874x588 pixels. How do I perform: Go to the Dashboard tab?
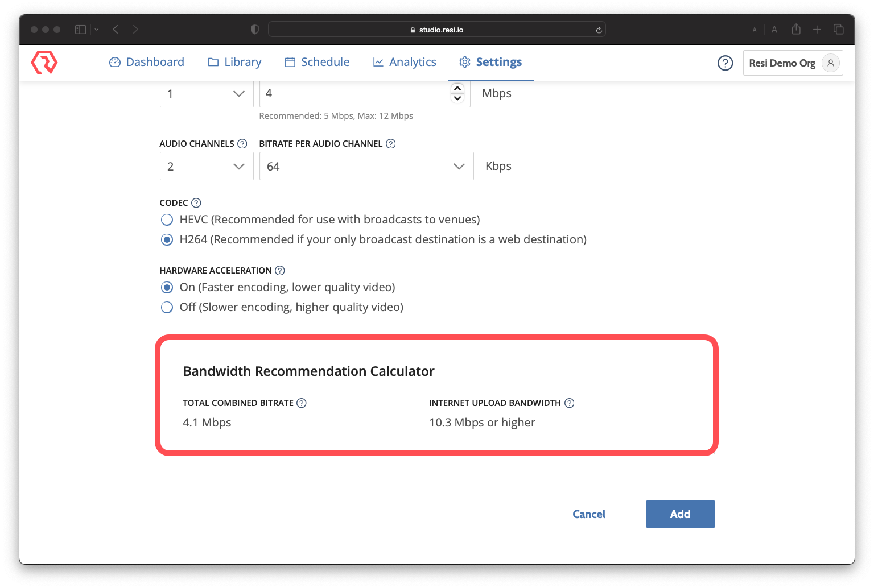tap(147, 62)
